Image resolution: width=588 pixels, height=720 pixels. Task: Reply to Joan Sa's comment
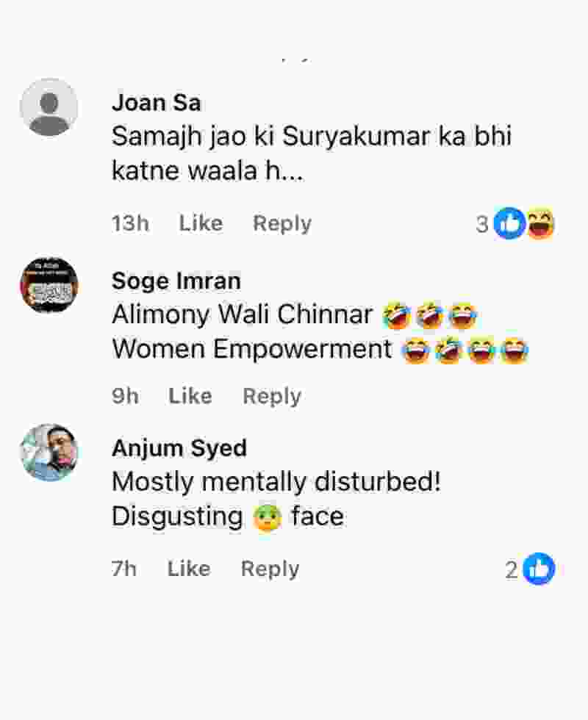282,223
